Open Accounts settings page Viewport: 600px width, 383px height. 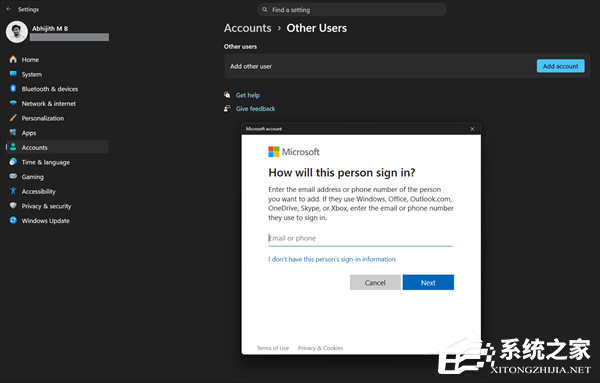57,147
